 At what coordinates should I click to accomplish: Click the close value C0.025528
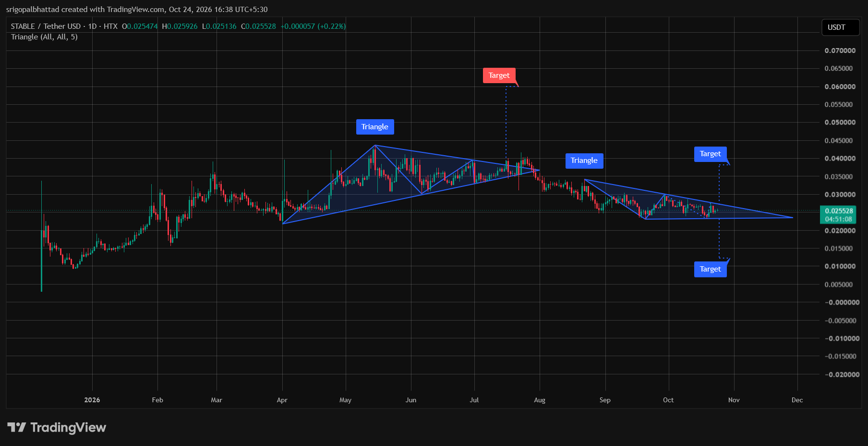coord(258,26)
